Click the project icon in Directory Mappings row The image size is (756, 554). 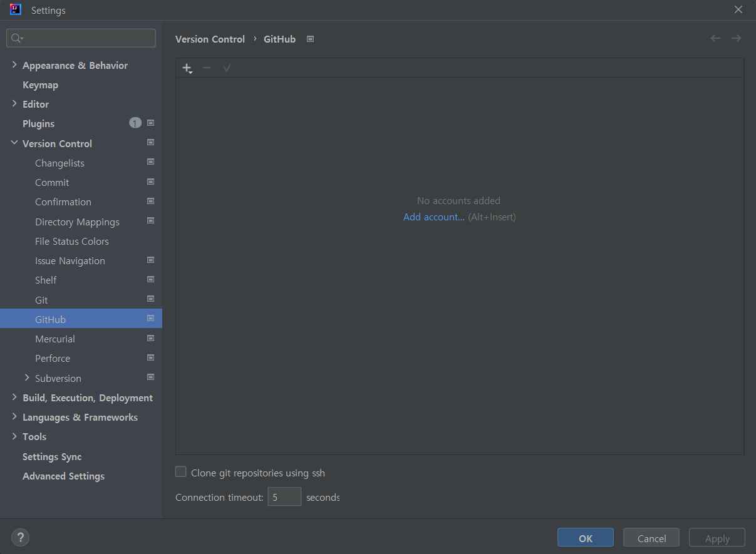pos(150,221)
